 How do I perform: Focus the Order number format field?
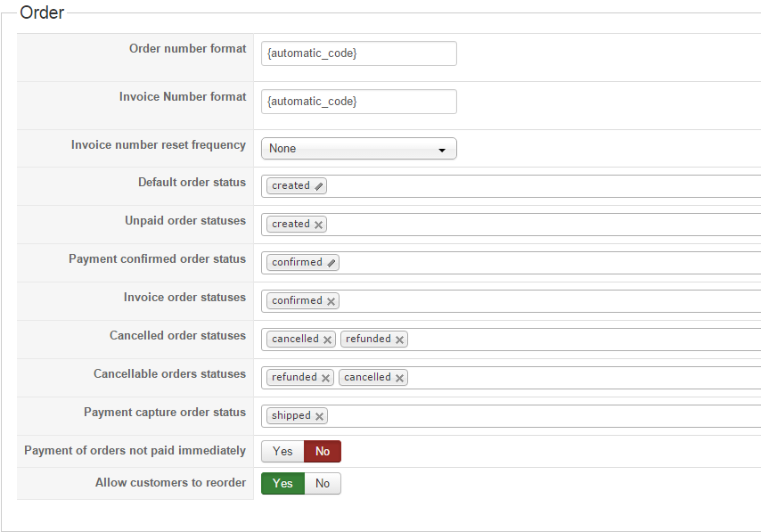(358, 53)
